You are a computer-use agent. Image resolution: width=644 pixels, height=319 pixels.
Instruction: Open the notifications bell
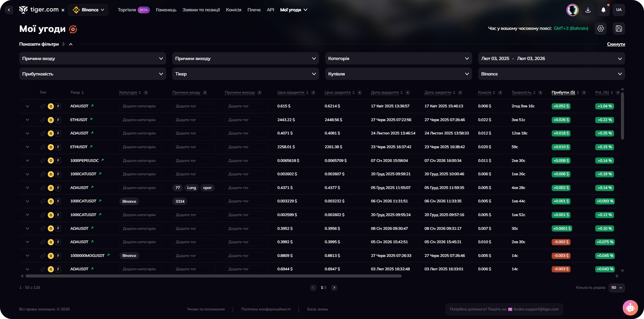[603, 10]
